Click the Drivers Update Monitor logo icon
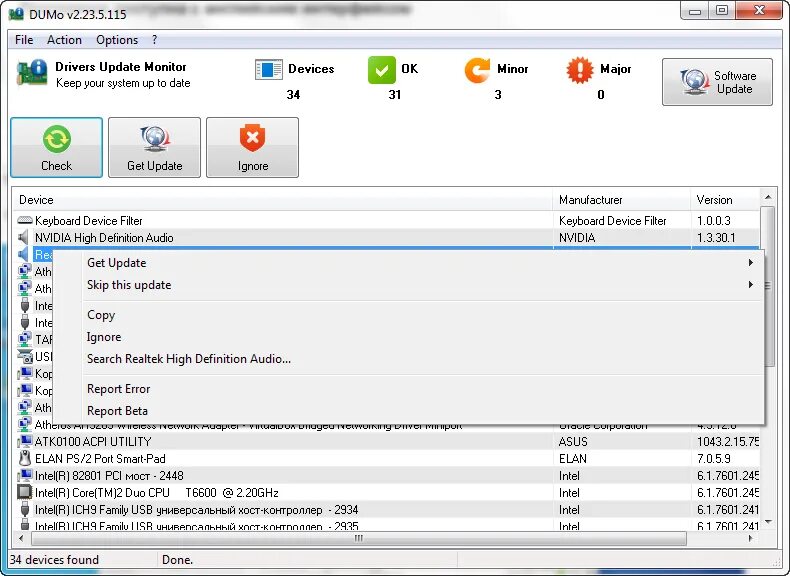The height and width of the screenshot is (576, 790). 32,73
